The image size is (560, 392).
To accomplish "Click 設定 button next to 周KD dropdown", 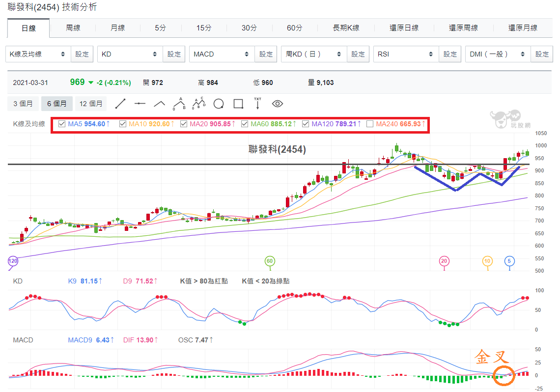I will [x=358, y=54].
